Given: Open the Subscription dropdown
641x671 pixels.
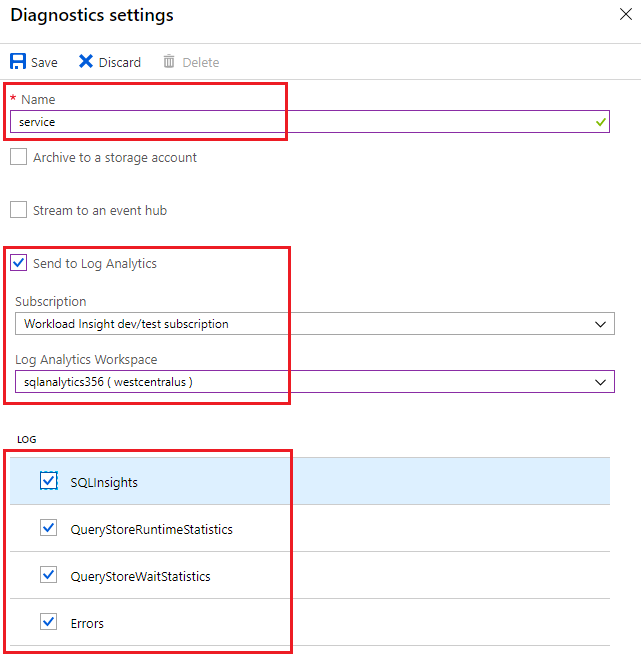Looking at the screenshot, I should click(314, 324).
